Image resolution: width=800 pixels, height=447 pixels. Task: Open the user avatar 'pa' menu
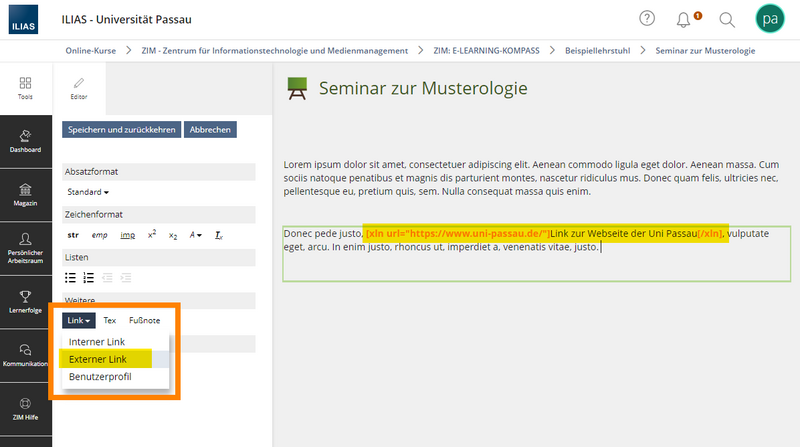click(x=769, y=19)
